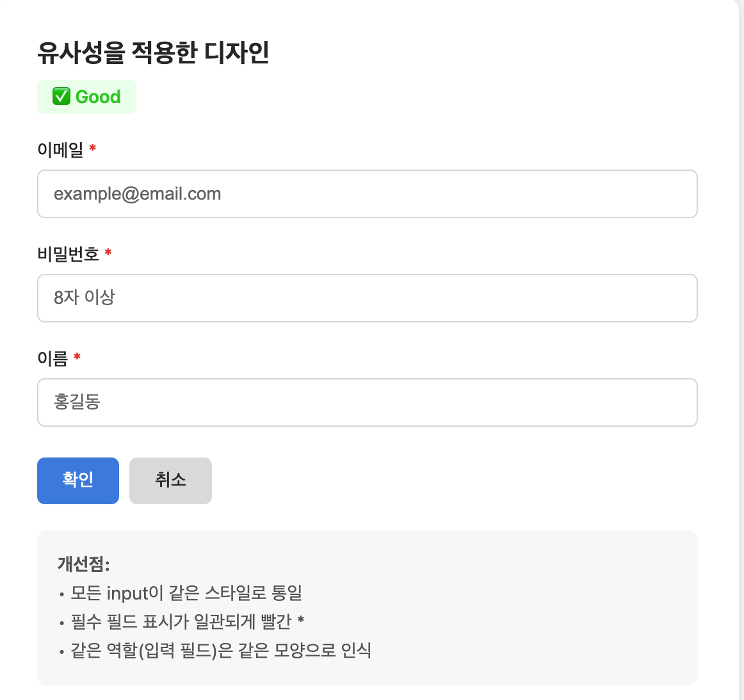Image resolution: width=744 pixels, height=700 pixels.
Task: Click the asterisk ending the 필수 필드 note
Action: pos(300,621)
